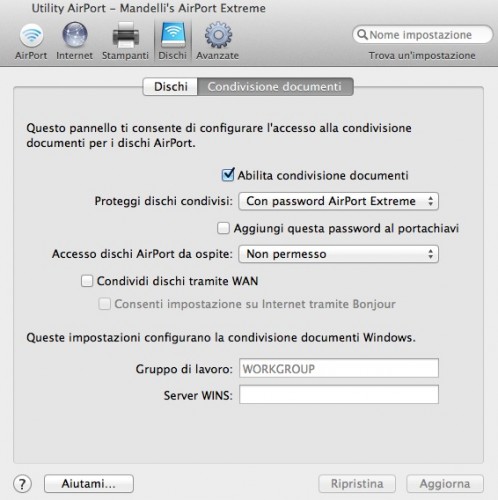The width and height of the screenshot is (498, 500).
Task: Enable Condividi dischi tramite WAN
Action: pyautogui.click(x=87, y=281)
